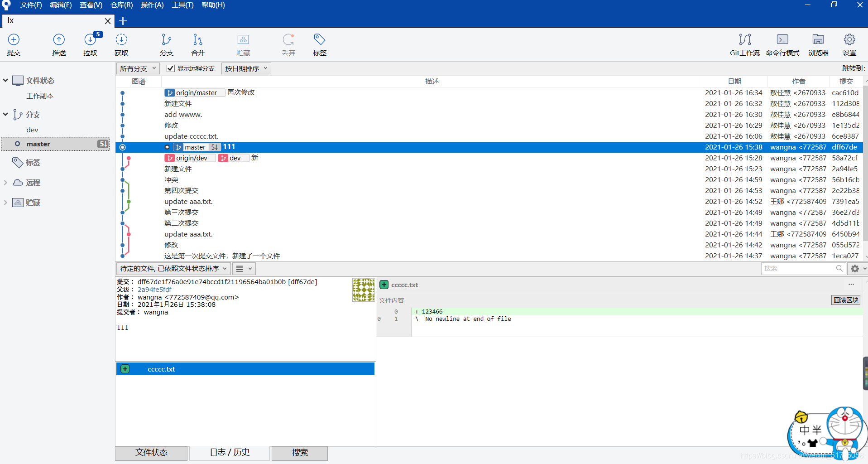Open the 分支 (Branch) tool
Image resolution: width=868 pixels, height=464 pixels.
coord(167,44)
